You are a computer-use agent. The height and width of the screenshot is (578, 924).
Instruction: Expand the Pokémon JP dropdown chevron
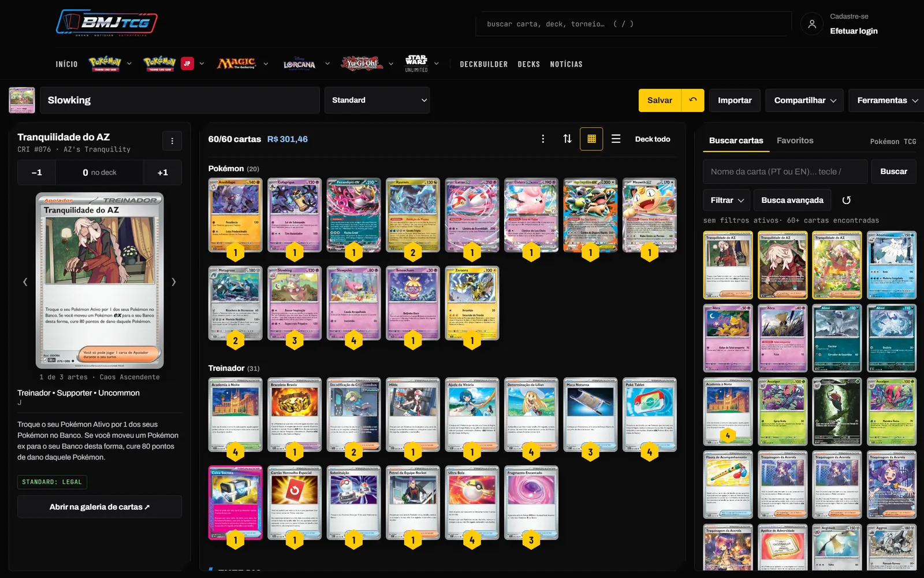tap(202, 64)
